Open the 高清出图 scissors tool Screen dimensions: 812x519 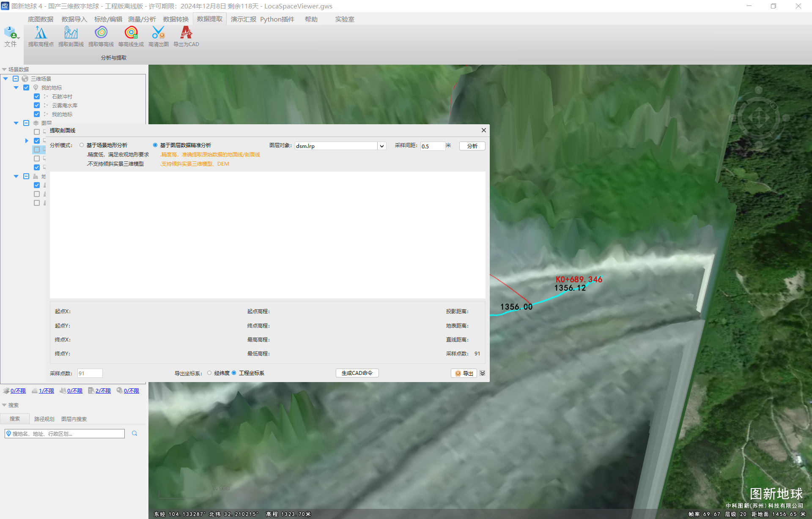pos(158,33)
